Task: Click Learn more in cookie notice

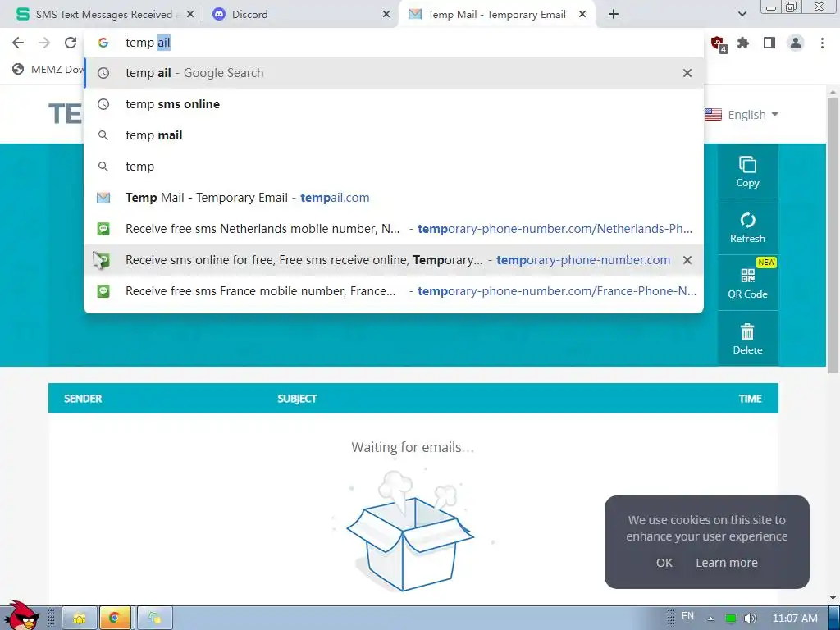Action: pos(727,563)
